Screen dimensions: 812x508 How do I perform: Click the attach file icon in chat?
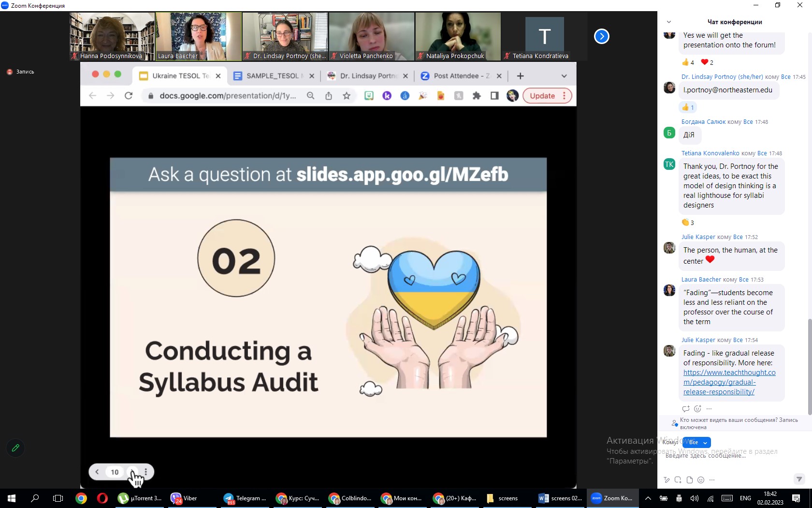pos(690,480)
